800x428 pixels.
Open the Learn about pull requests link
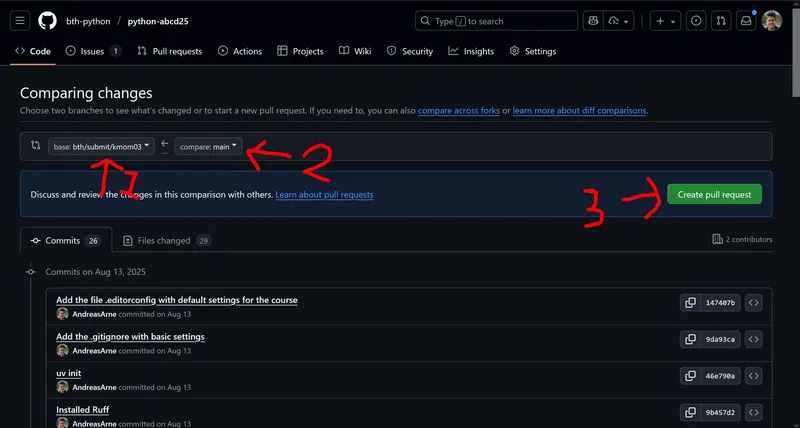pyautogui.click(x=324, y=194)
